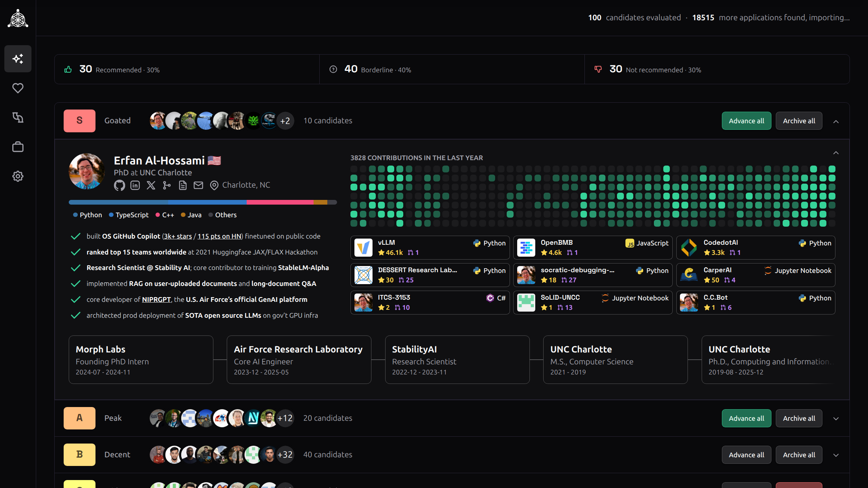Select the Borderline 40% filter tab
Image resolution: width=868 pixels, height=488 pixels.
tap(452, 69)
